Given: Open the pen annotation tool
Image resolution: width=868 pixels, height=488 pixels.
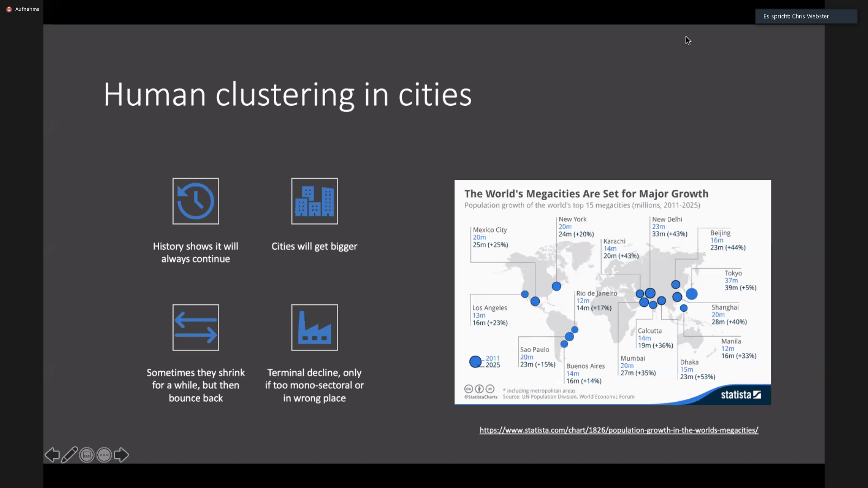Looking at the screenshot, I should 69,455.
